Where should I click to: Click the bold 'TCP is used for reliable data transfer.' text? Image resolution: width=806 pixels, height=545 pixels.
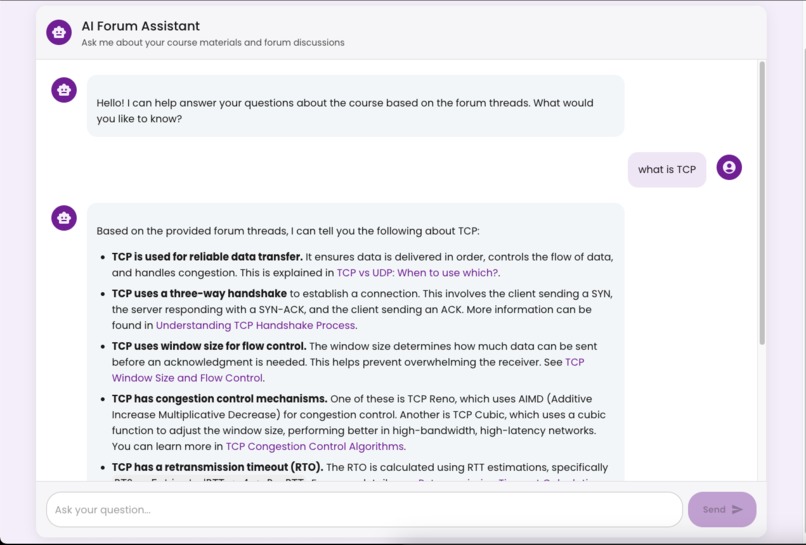coord(207,257)
